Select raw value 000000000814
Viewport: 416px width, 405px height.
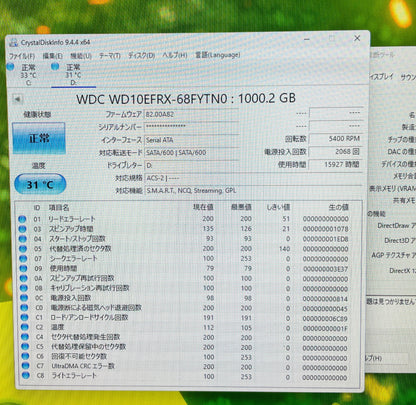point(326,299)
